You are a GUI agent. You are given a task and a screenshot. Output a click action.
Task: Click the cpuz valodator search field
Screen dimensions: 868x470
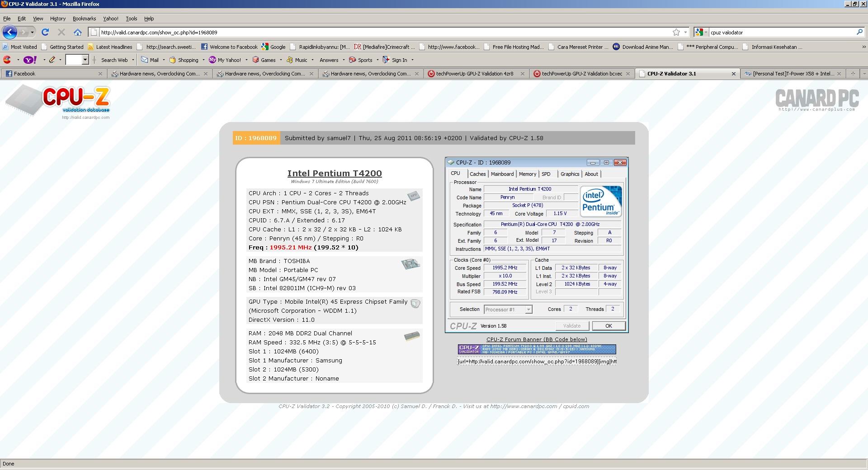[x=781, y=32]
